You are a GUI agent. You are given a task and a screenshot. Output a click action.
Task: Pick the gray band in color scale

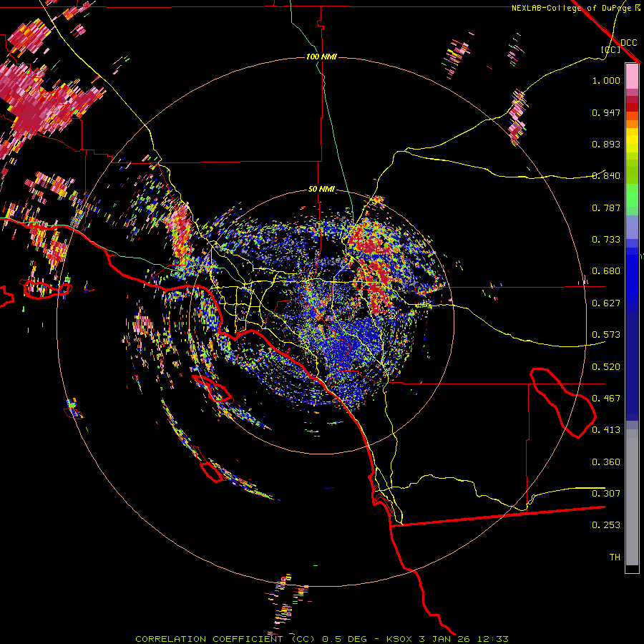click(x=632, y=497)
